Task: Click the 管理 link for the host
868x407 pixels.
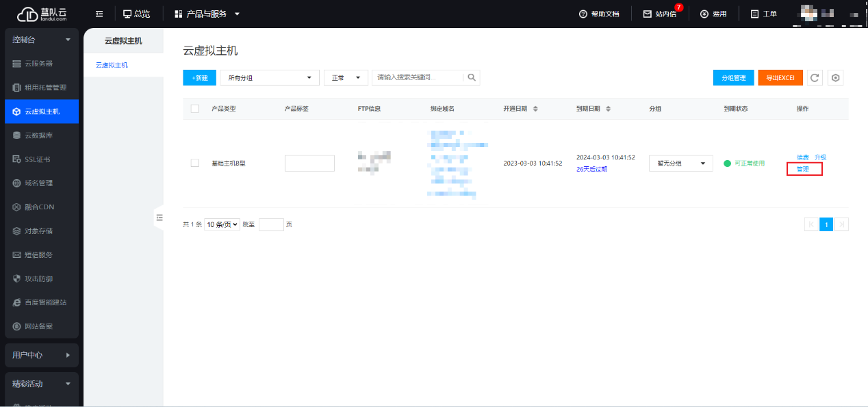Action: pos(804,168)
